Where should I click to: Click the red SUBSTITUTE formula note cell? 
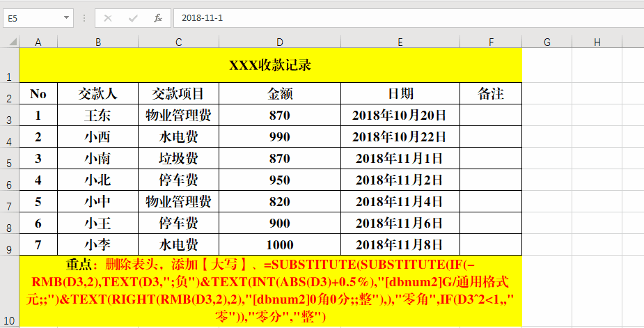(270, 291)
